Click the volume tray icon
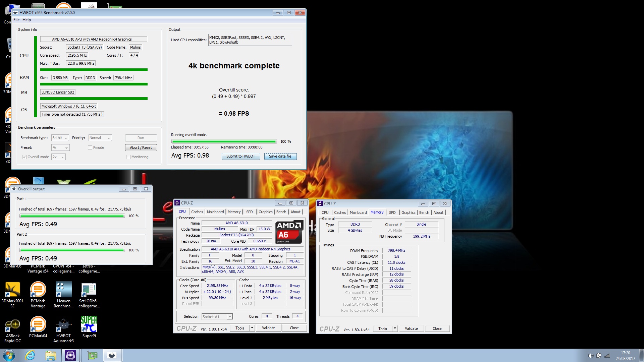The width and height of the screenshot is (644, 362). pyautogui.click(x=591, y=356)
